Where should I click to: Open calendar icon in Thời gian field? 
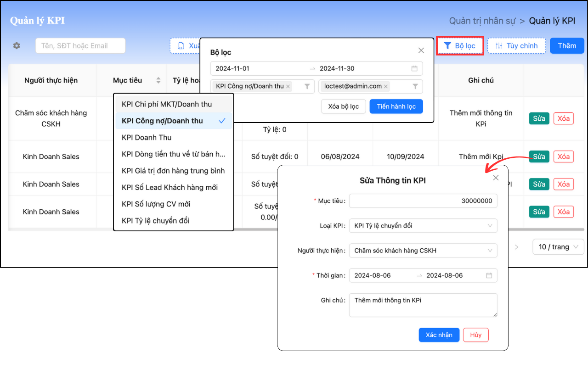489,276
